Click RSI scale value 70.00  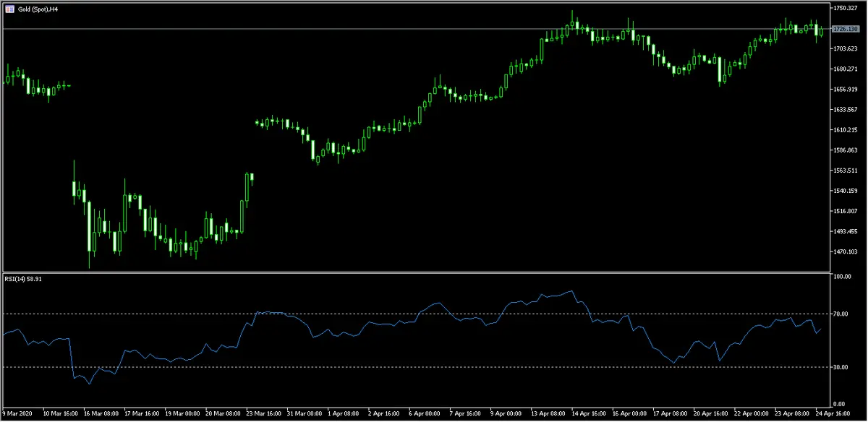pos(841,314)
